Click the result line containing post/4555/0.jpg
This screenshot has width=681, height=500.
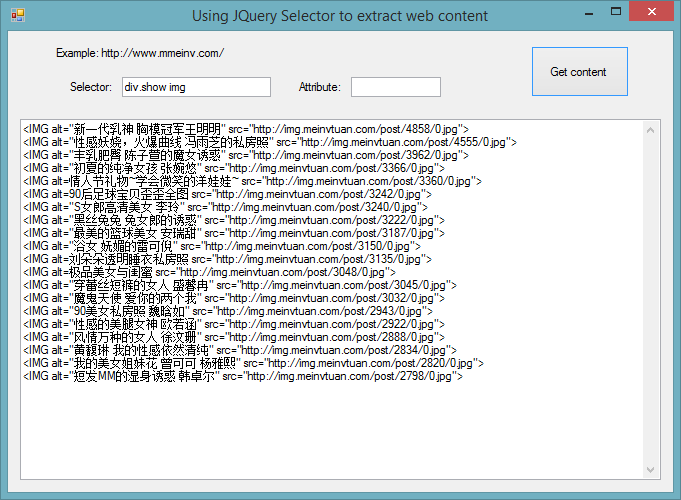(x=270, y=142)
